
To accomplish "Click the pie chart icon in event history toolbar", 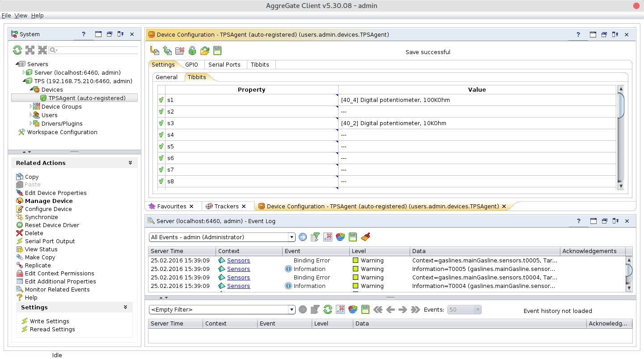I will click(353, 309).
